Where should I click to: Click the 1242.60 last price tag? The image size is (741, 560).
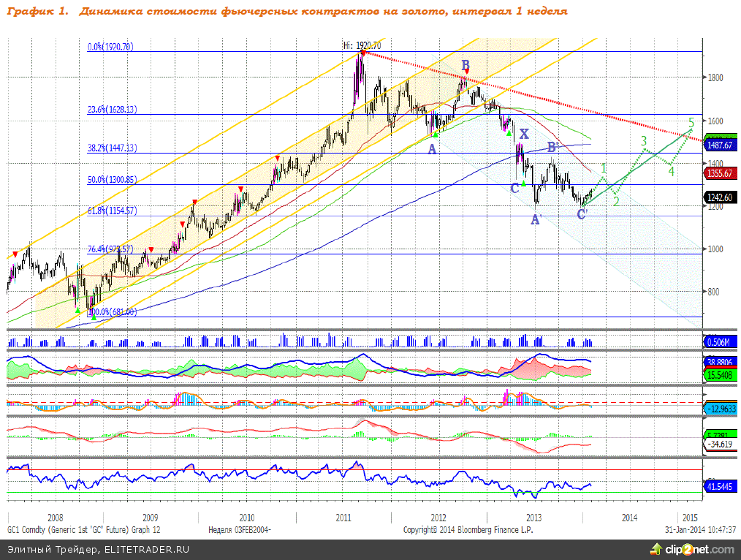tap(721, 197)
